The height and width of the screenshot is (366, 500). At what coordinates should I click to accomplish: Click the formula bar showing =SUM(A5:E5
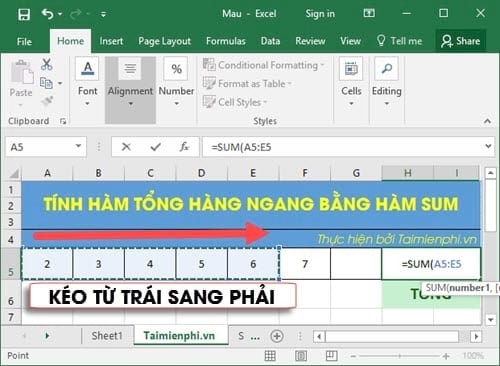[x=342, y=147]
